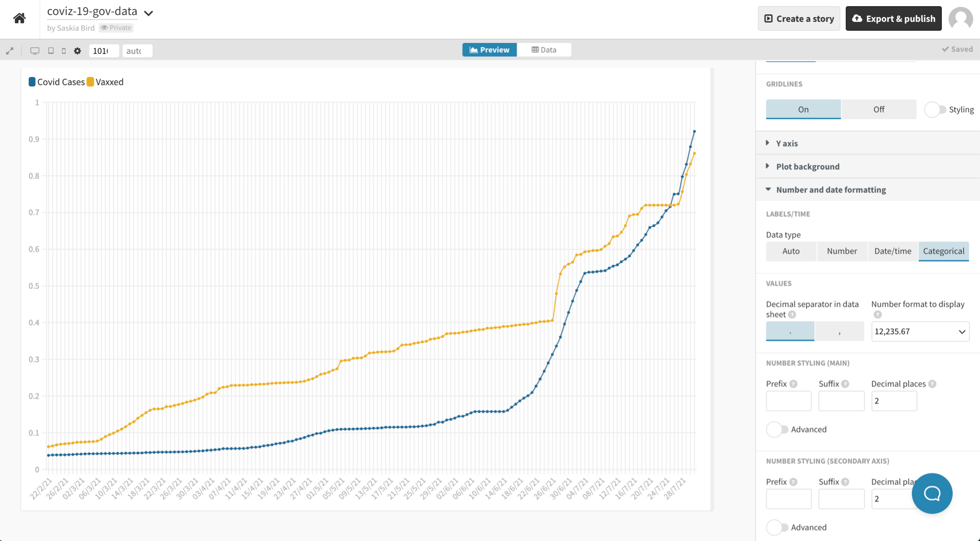Toggle gridlines Styling switch
The width and height of the screenshot is (980, 541).
935,110
